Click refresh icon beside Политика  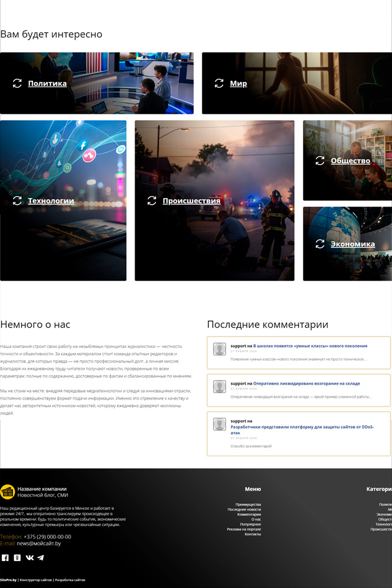pos(17,83)
